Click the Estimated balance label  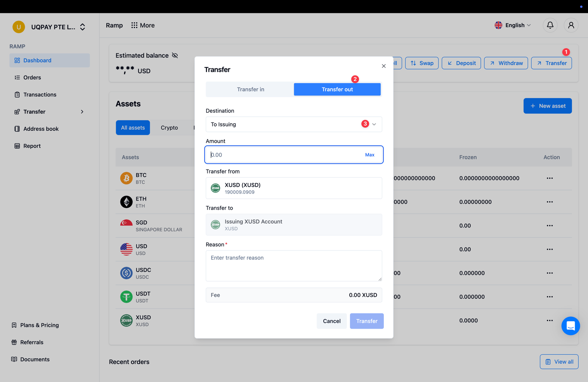coord(142,56)
